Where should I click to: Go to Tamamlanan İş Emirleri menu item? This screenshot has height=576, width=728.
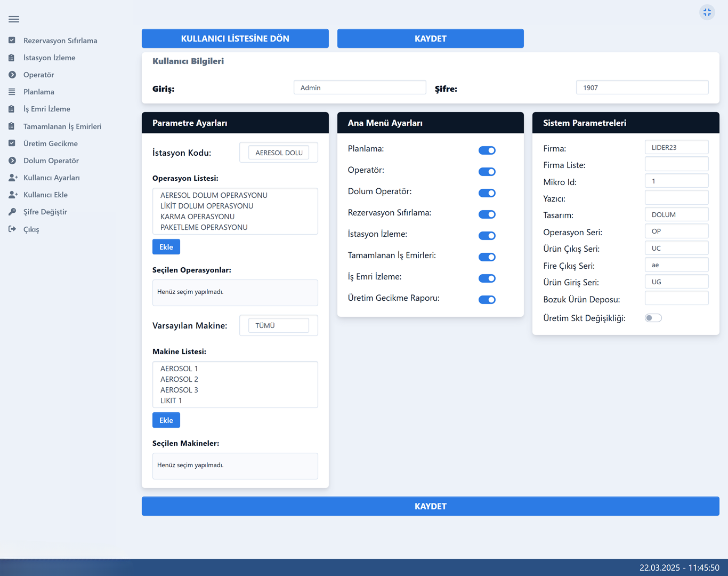click(x=62, y=126)
